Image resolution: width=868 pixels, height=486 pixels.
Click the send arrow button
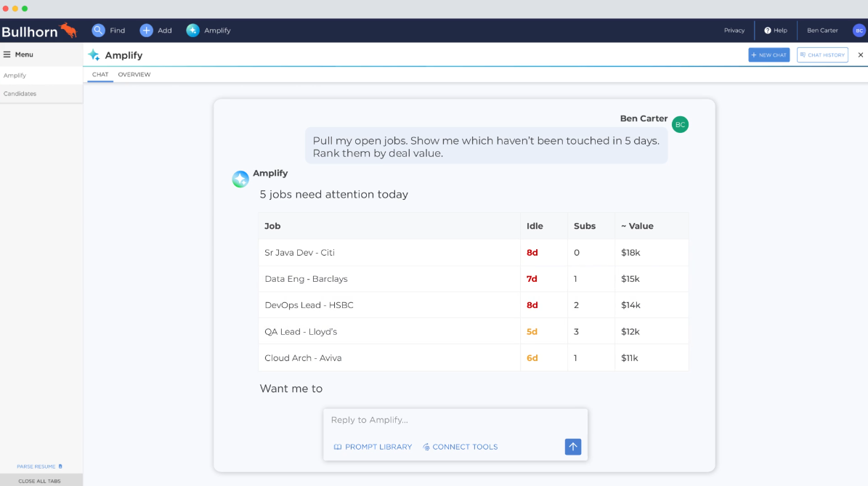pyautogui.click(x=573, y=447)
